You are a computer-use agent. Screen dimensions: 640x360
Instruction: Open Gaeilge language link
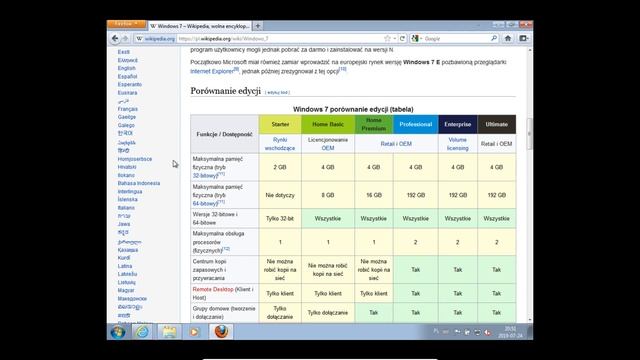click(x=127, y=117)
